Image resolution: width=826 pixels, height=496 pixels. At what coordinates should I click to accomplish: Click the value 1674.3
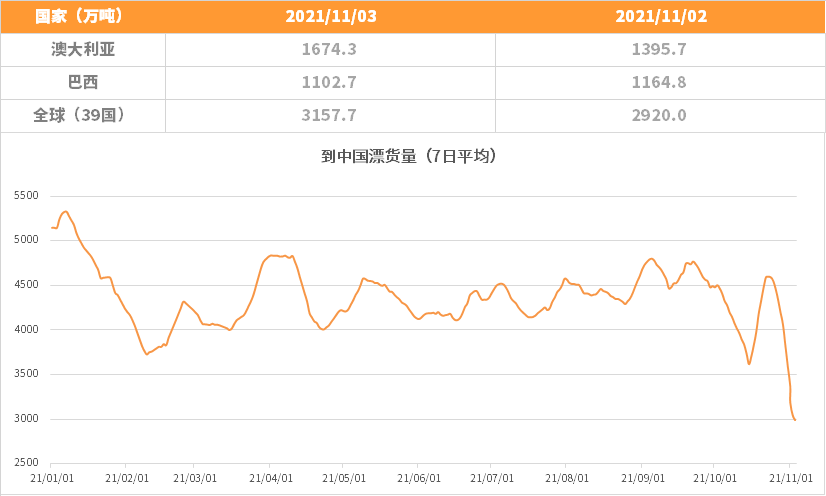click(329, 49)
